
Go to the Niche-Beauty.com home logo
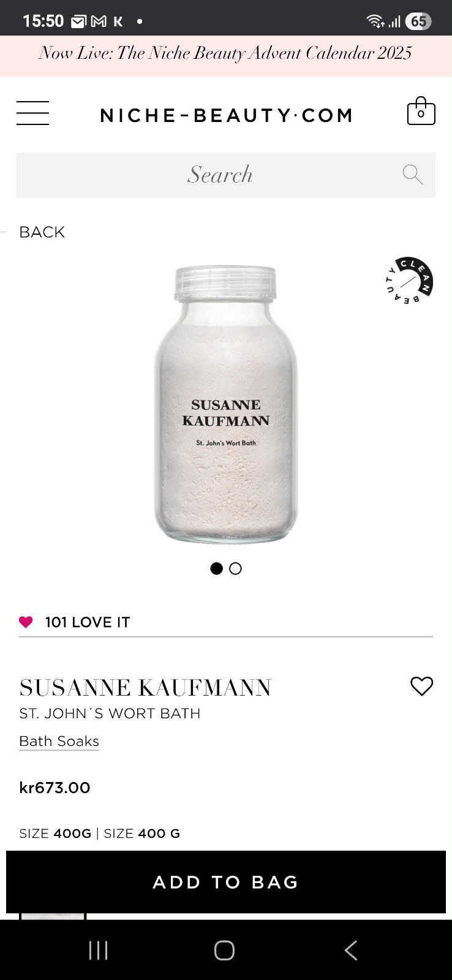tap(227, 115)
